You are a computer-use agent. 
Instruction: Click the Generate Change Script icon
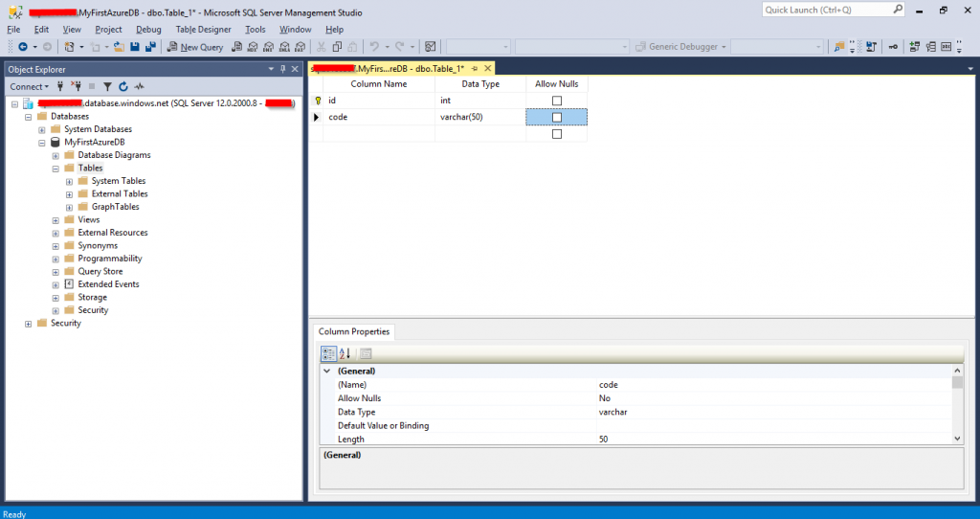(x=871, y=47)
